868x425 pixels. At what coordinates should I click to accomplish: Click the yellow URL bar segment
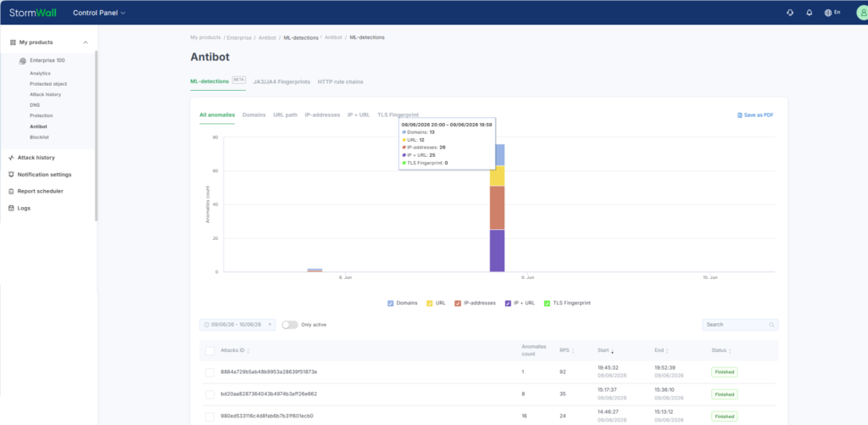point(497,176)
